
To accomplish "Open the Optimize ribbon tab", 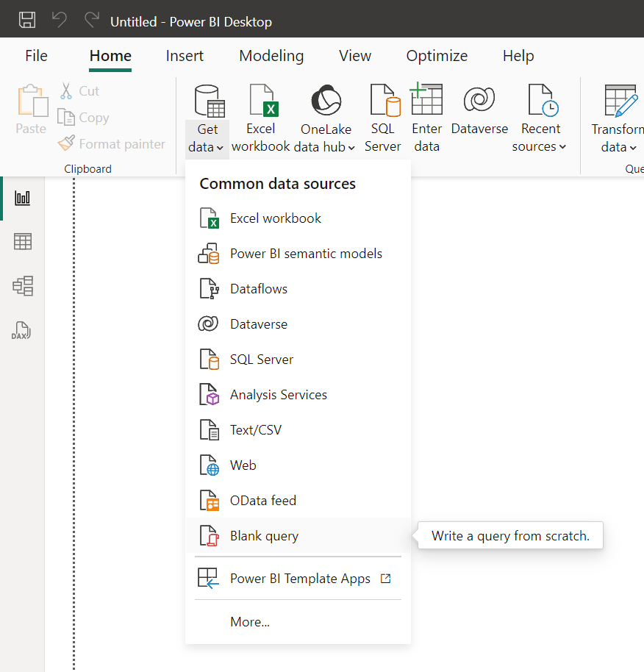I will click(437, 55).
